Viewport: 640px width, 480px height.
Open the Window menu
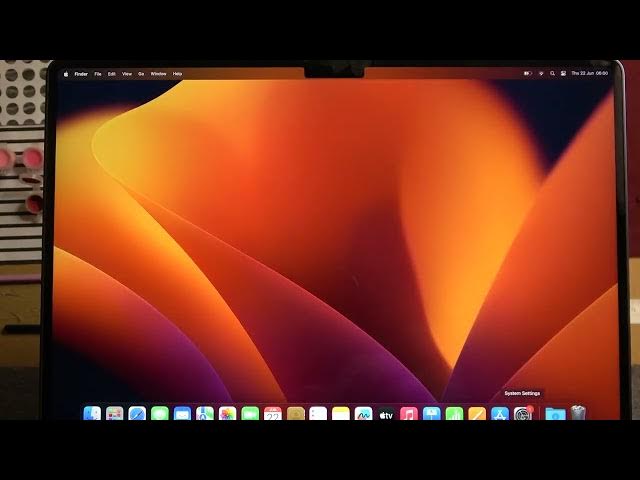pos(158,74)
